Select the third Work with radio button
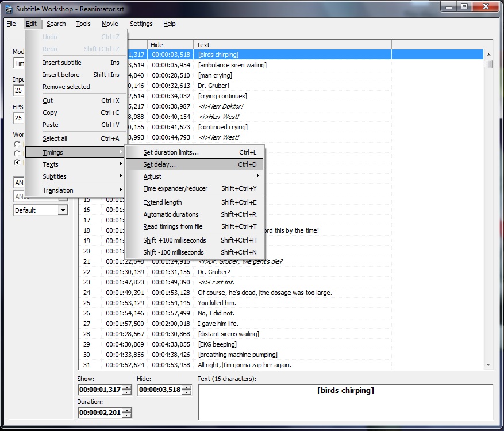 [17, 162]
